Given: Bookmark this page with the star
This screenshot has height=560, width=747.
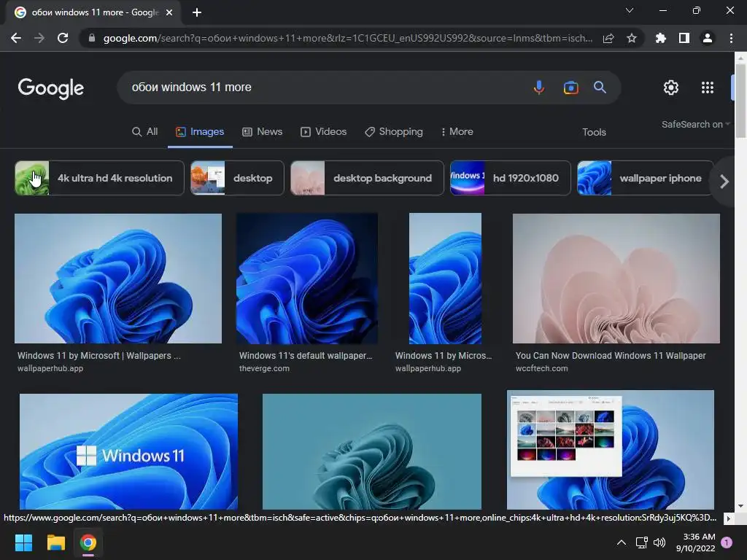Looking at the screenshot, I should (632, 38).
